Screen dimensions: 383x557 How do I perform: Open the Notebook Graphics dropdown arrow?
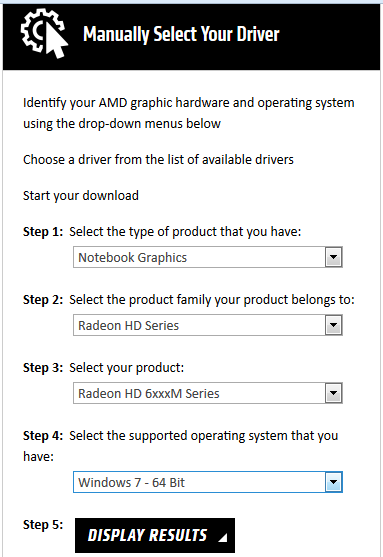(334, 257)
